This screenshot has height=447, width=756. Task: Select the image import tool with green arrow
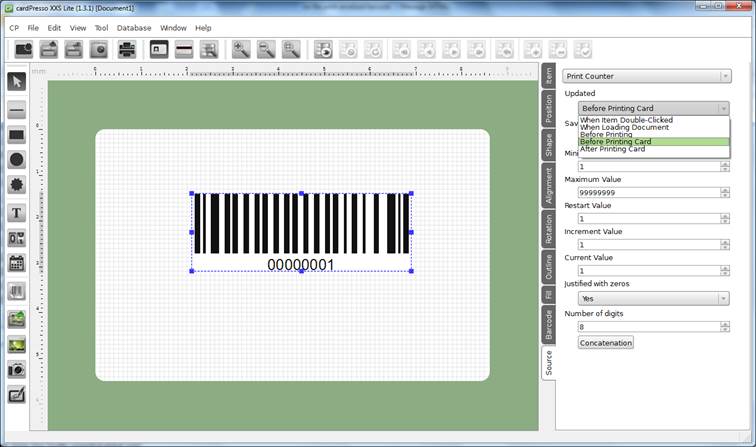click(16, 319)
